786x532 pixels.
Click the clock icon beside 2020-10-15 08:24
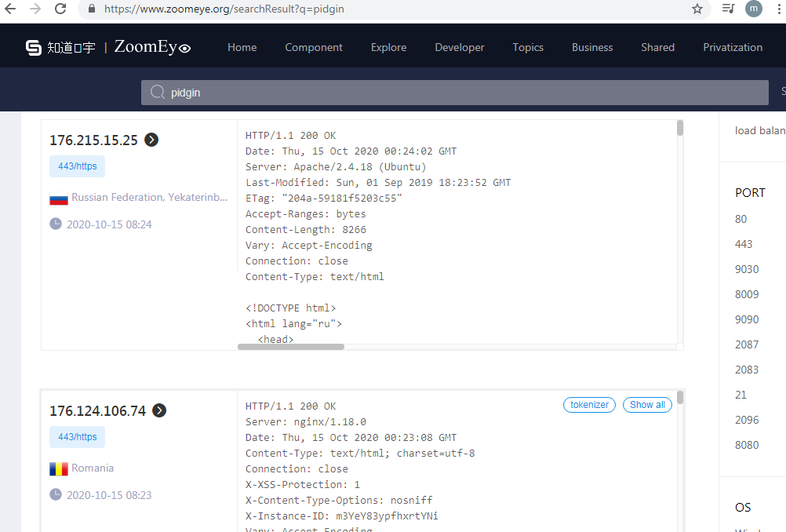56,224
